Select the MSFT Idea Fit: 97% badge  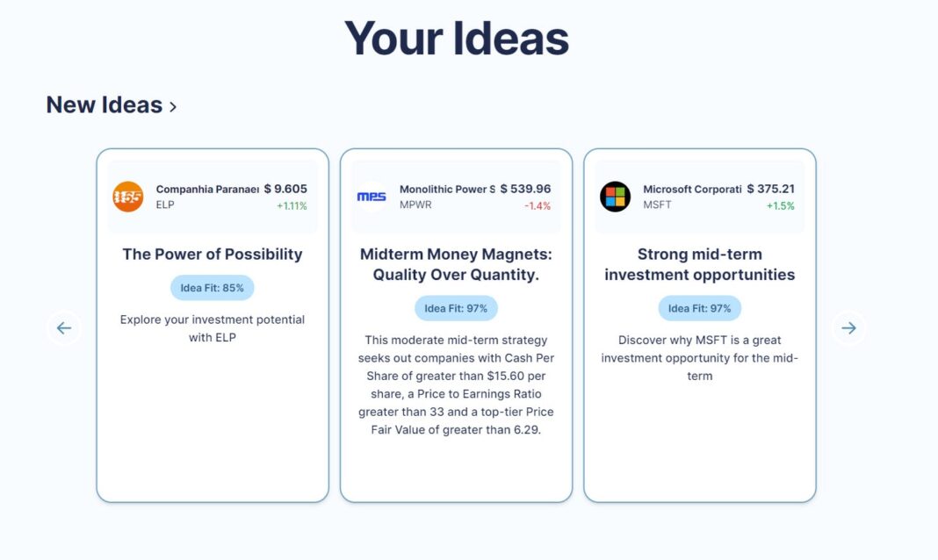(699, 308)
